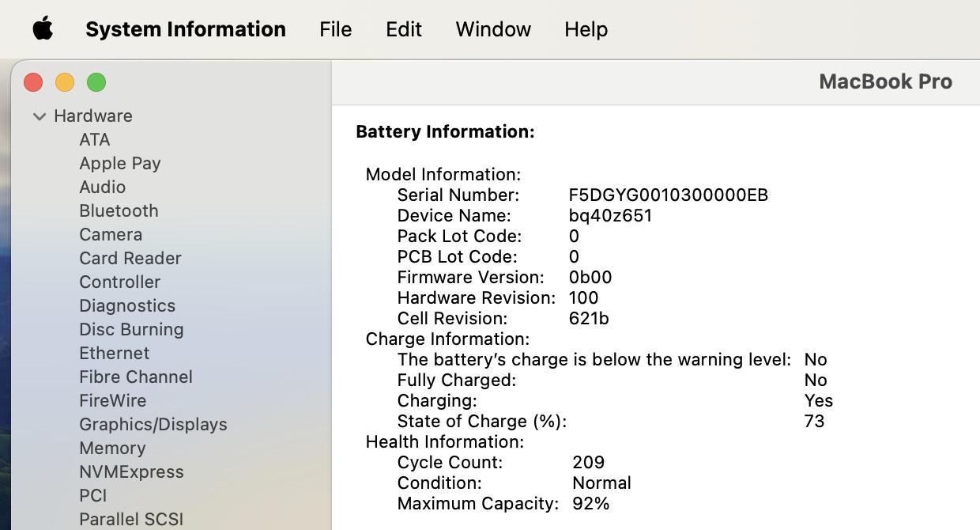Select Graphics/Displays in the sidebar
980x530 pixels.
[153, 425]
